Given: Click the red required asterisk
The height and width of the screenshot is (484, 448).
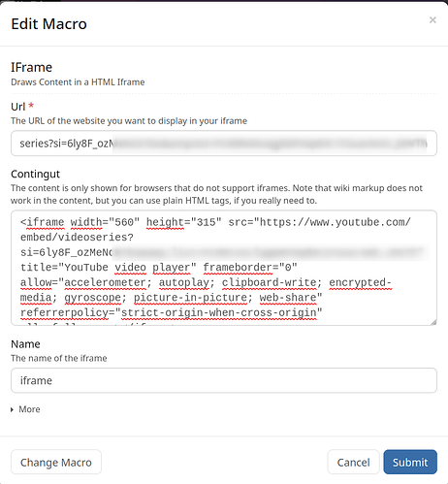Looking at the screenshot, I should tap(31, 106).
